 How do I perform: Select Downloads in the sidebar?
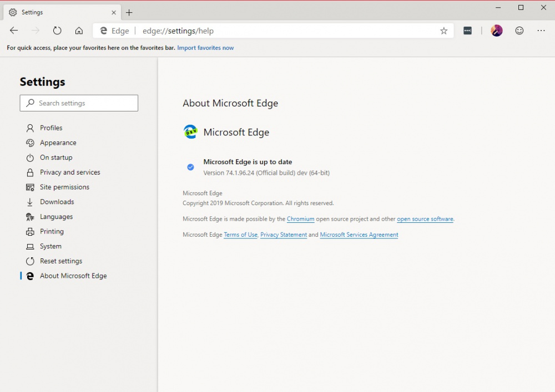(x=57, y=202)
